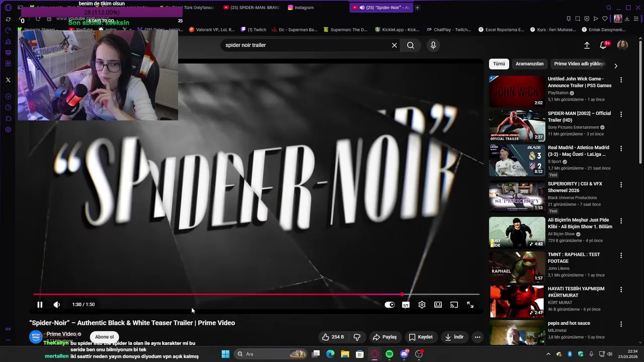Screen dimensions: 644x362
Task: Open the '(1) Twitch' bookmark
Action: point(253,30)
